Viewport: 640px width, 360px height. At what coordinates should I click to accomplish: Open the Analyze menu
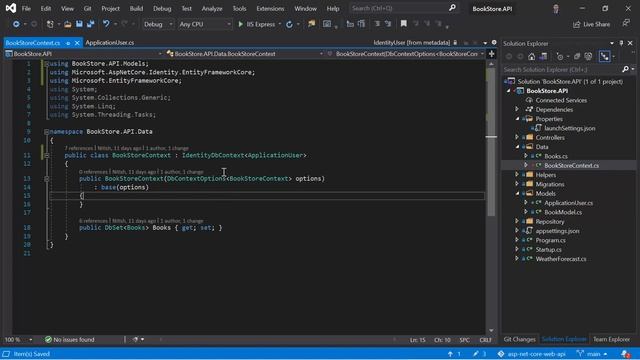[212, 8]
